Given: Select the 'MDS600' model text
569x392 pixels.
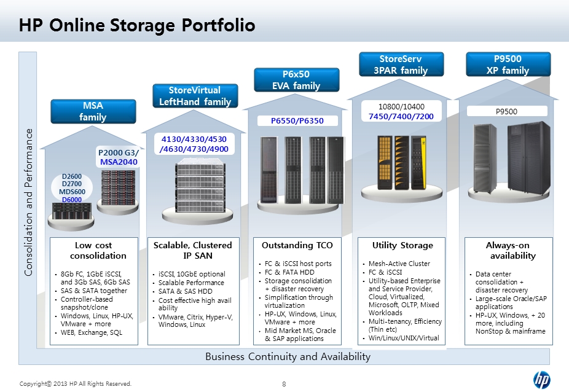Looking at the screenshot, I should (x=73, y=192).
